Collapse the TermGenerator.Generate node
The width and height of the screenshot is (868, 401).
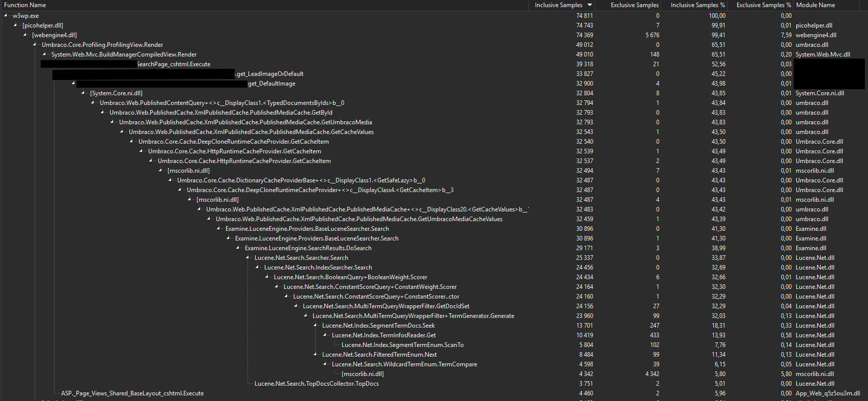pyautogui.click(x=306, y=316)
